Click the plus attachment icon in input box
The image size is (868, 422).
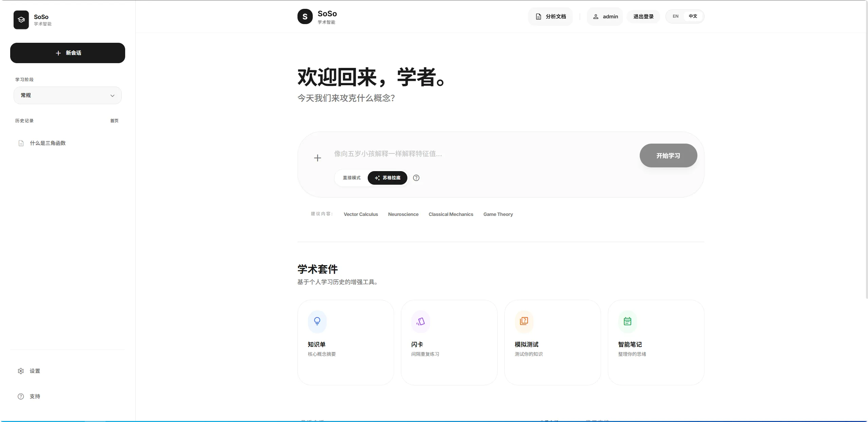[317, 158]
